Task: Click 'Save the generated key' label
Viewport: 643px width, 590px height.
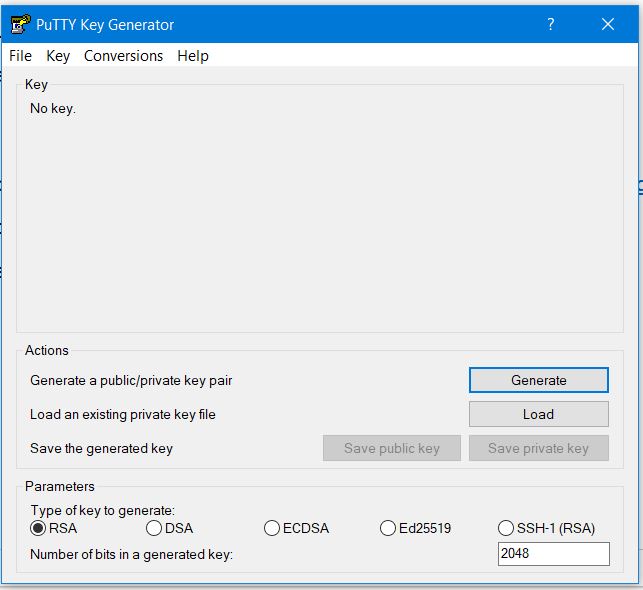Action: 101,449
